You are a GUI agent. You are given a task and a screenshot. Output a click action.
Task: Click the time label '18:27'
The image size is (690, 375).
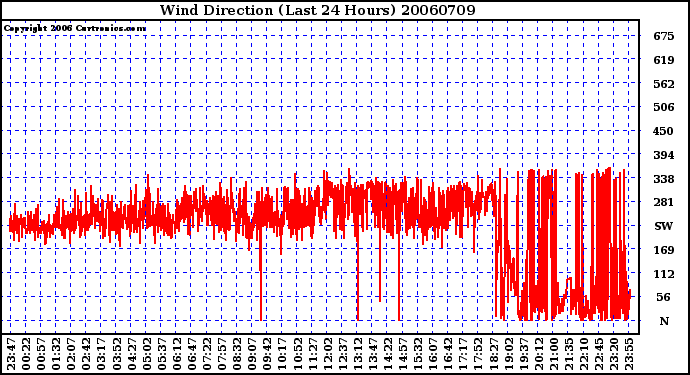pyautogui.click(x=493, y=354)
